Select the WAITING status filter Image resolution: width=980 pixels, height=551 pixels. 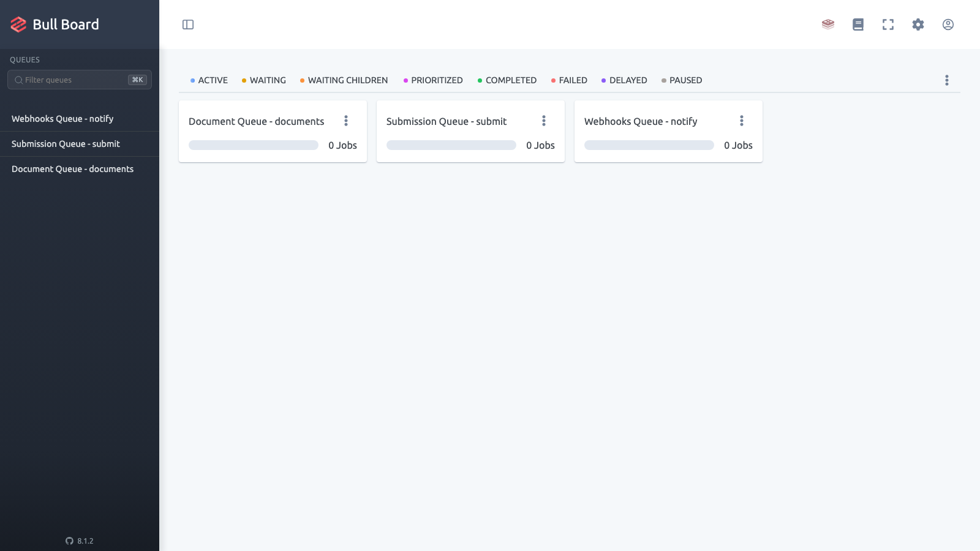(264, 80)
